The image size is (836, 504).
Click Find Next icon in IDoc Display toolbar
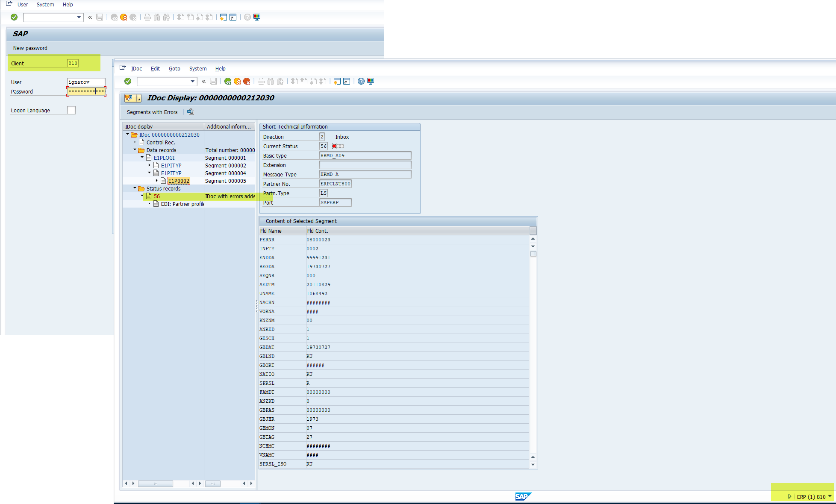coord(280,81)
